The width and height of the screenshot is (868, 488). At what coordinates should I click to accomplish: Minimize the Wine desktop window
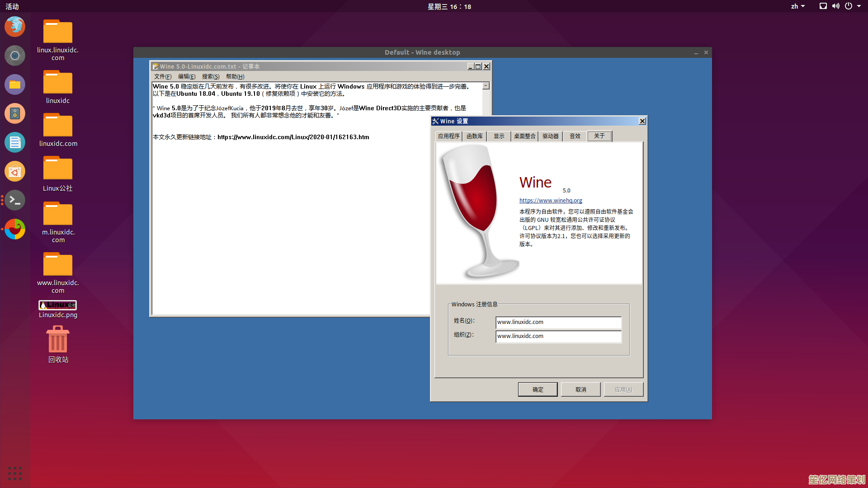click(x=696, y=53)
